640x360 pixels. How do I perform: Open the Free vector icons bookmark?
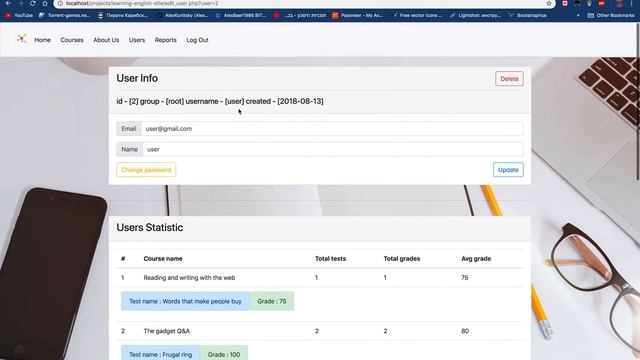pyautogui.click(x=417, y=16)
